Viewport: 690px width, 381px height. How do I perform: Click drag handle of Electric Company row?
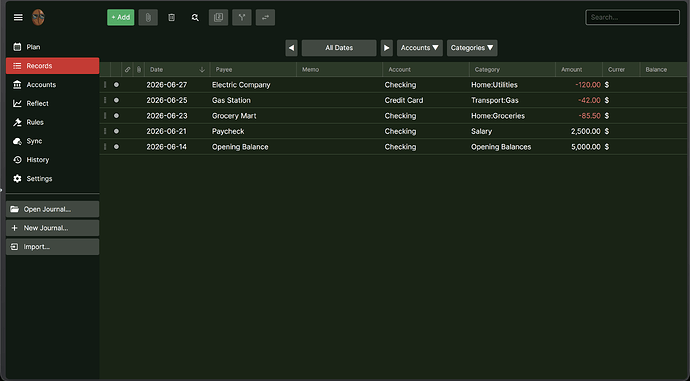click(105, 85)
